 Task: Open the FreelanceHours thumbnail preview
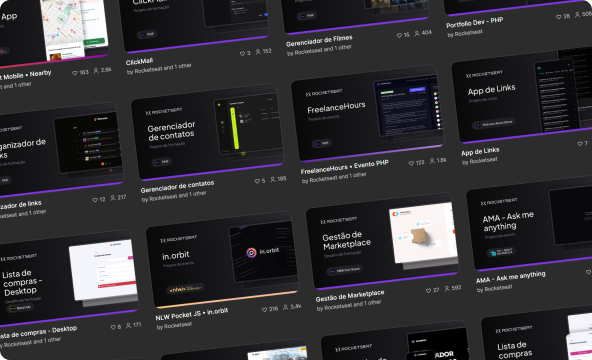pyautogui.click(x=367, y=113)
